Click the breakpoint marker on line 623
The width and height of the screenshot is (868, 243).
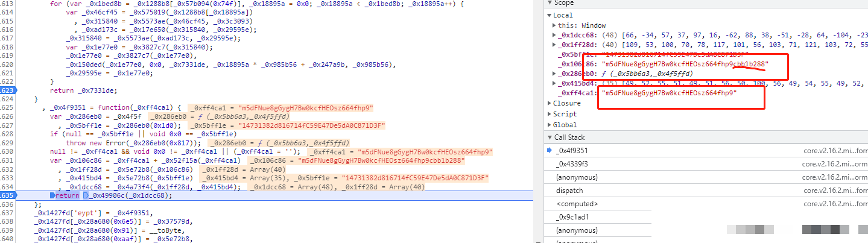coord(7,90)
